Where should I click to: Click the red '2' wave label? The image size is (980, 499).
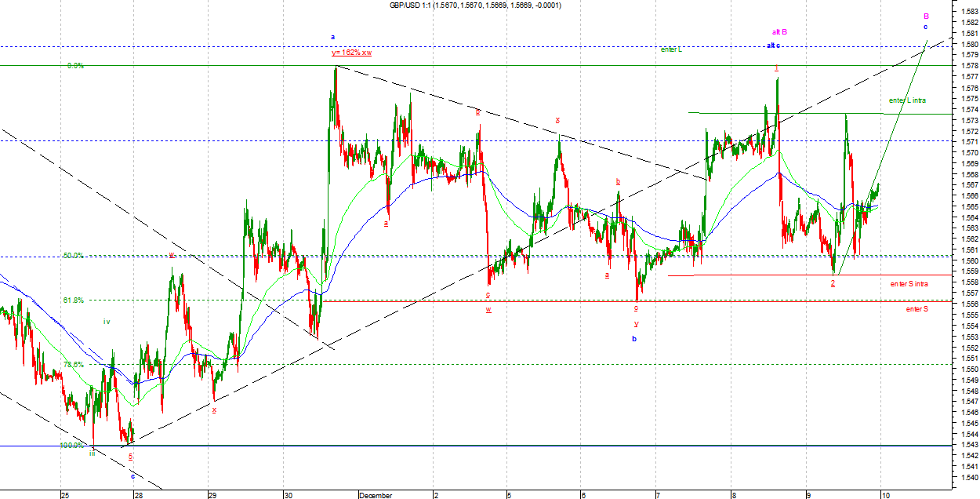tap(833, 282)
